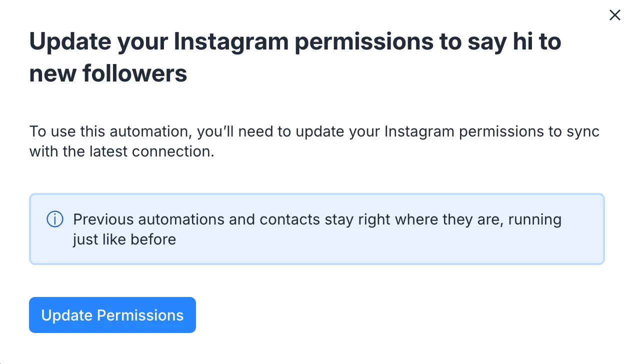Click "just like before" in the notice
Screen dimensions: 632x364
(x=124, y=239)
